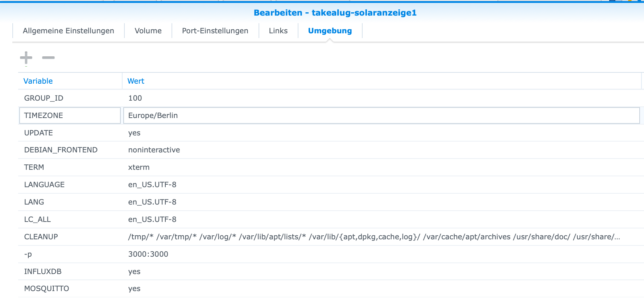The height and width of the screenshot is (307, 644).
Task: Select the INFLUXDB variable row
Action: coord(43,272)
